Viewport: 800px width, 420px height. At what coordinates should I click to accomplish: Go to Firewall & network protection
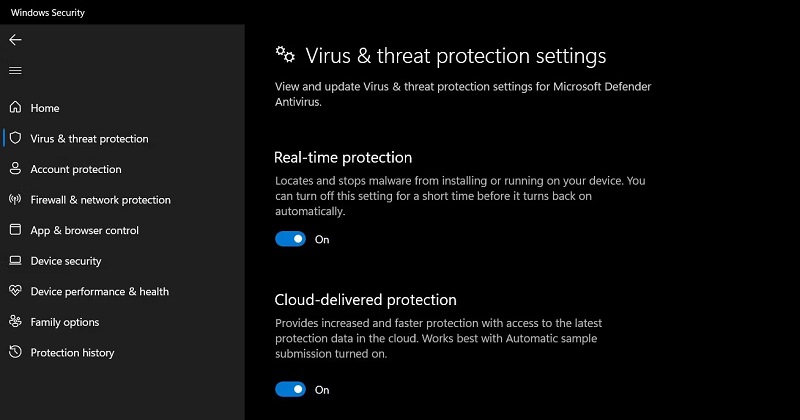click(100, 200)
